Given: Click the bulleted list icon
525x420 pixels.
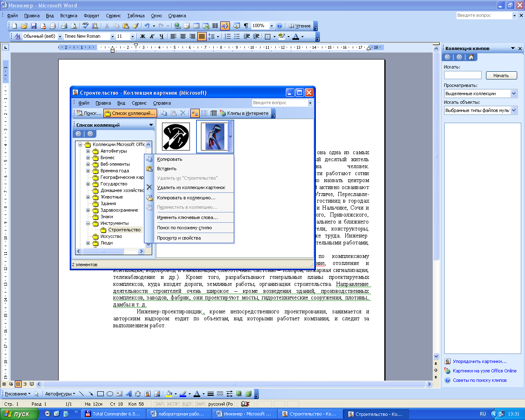Looking at the screenshot, I should pos(237,37).
